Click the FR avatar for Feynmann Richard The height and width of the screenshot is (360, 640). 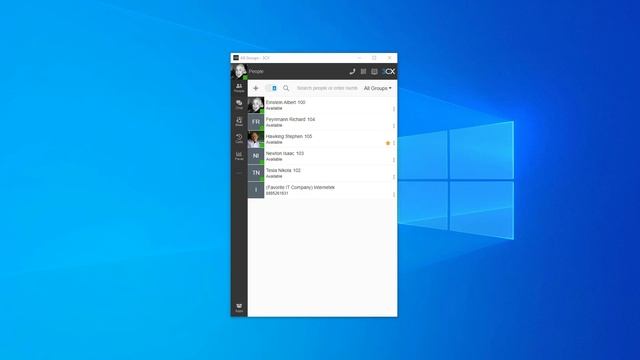pyautogui.click(x=256, y=122)
